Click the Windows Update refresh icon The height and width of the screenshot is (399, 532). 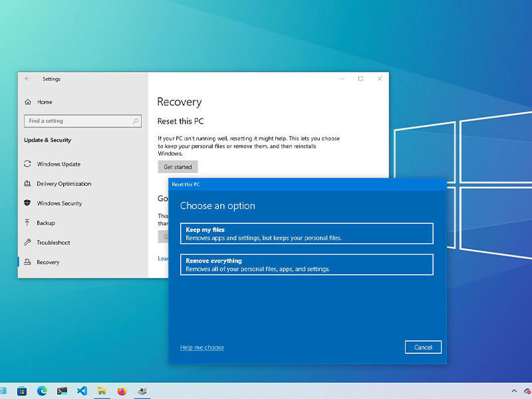(27, 164)
